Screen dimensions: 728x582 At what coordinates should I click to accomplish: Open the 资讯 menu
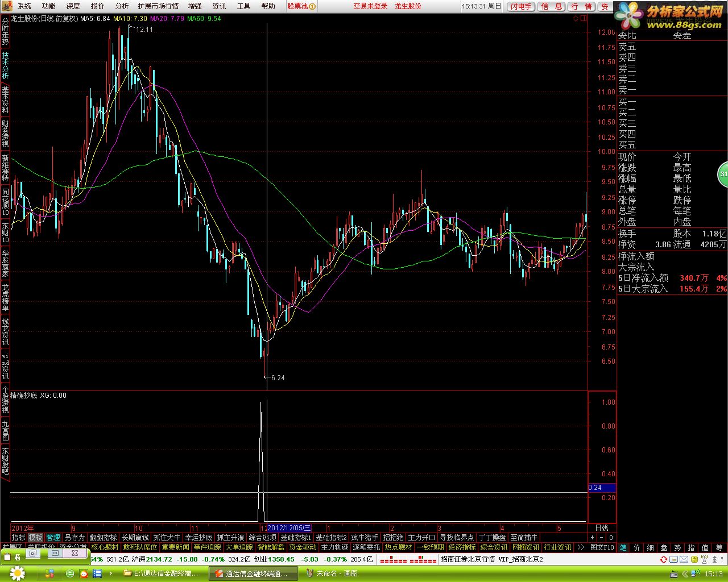click(x=219, y=6)
